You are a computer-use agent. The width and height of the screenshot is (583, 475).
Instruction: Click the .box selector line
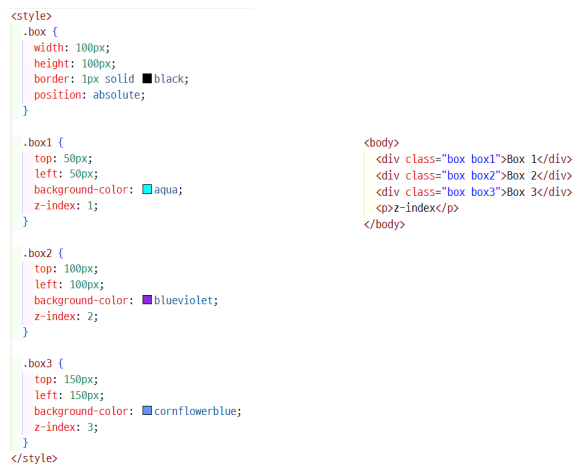click(x=40, y=32)
